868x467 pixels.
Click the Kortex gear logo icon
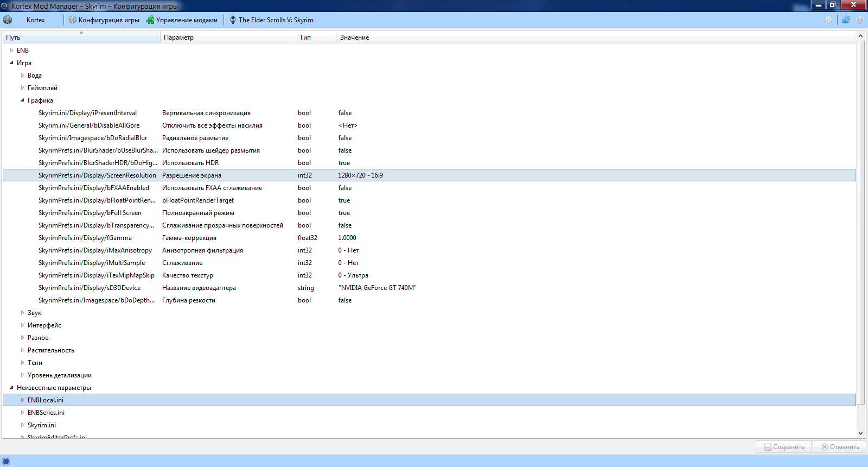8,20
